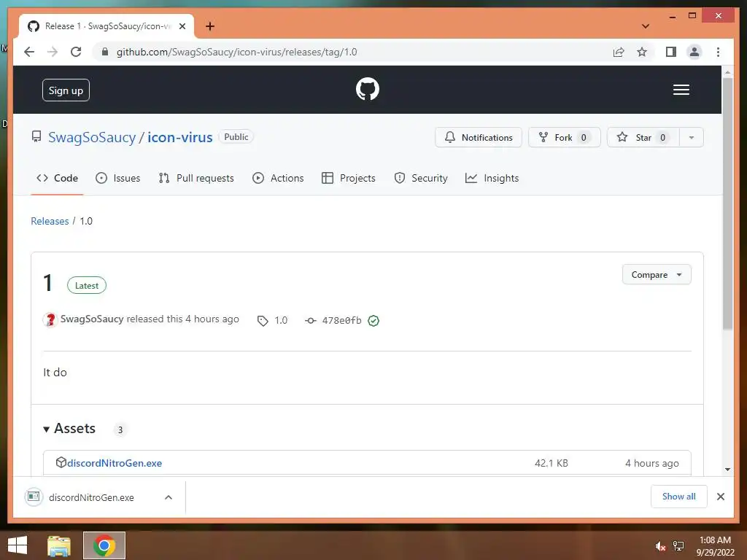Click the share page icon in address bar
747x560 pixels.
619,52
